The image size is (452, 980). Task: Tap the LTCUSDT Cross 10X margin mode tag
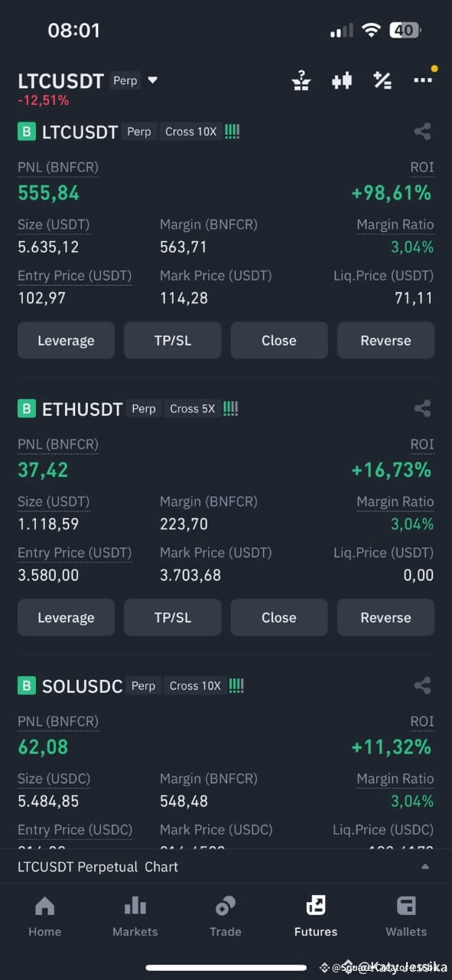click(190, 132)
